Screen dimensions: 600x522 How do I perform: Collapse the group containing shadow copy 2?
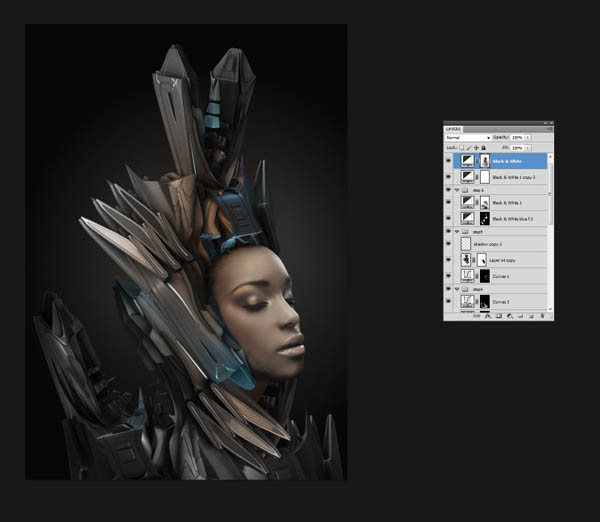(x=457, y=232)
